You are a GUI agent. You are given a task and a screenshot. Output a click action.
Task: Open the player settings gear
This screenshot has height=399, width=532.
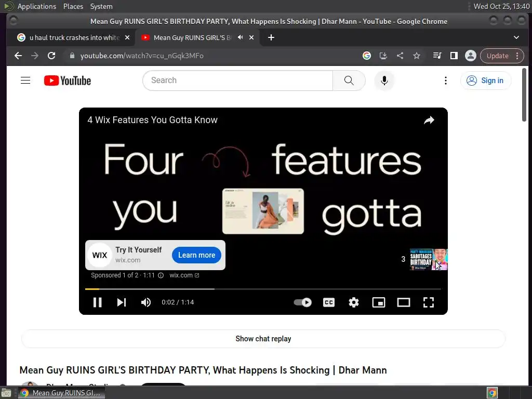353,302
